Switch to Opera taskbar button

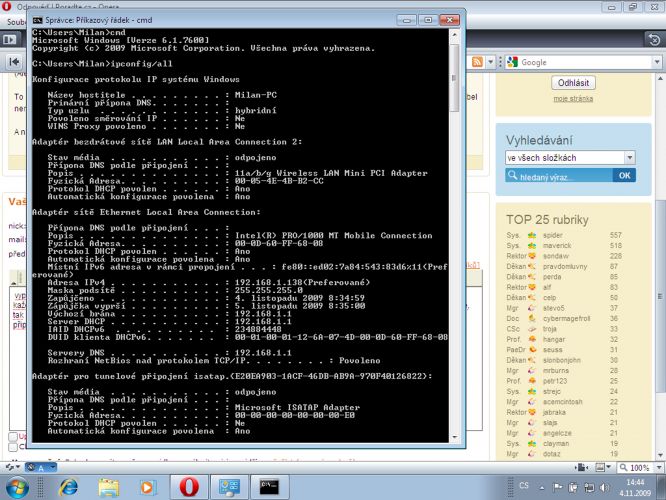click(x=189, y=487)
